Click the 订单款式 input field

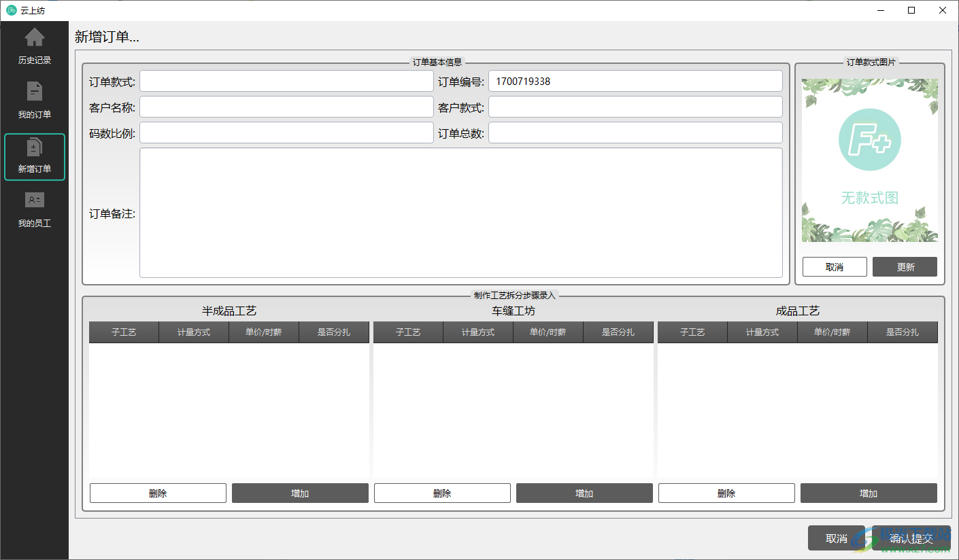pyautogui.click(x=286, y=80)
